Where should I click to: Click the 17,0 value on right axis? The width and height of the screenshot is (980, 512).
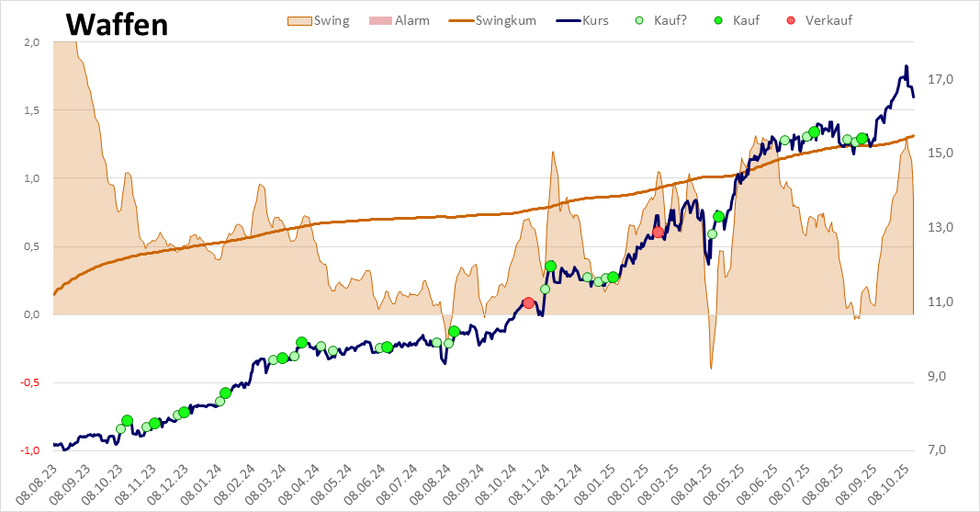pos(941,80)
